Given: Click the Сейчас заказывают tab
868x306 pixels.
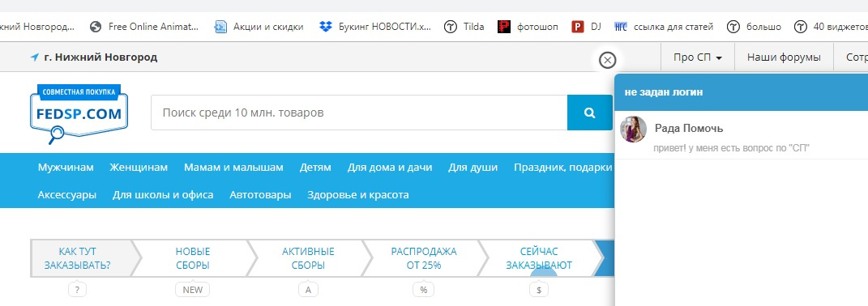Looking at the screenshot, I should tap(539, 258).
